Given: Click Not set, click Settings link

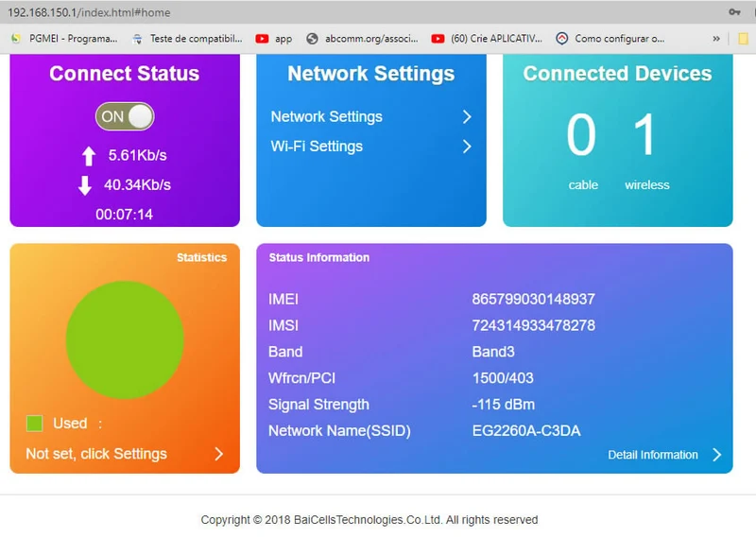Looking at the screenshot, I should coord(96,454).
